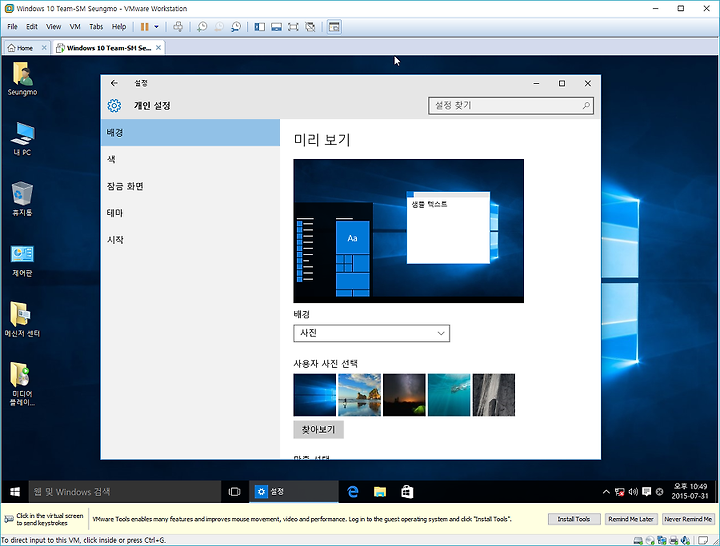720x546 pixels.
Task: Select 색 in the settings sidebar
Action: tap(190, 159)
